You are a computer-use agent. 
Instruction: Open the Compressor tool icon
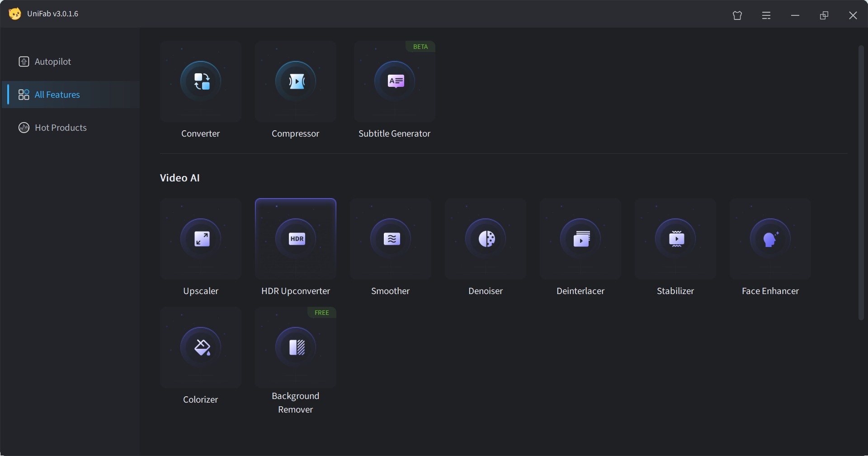click(296, 81)
